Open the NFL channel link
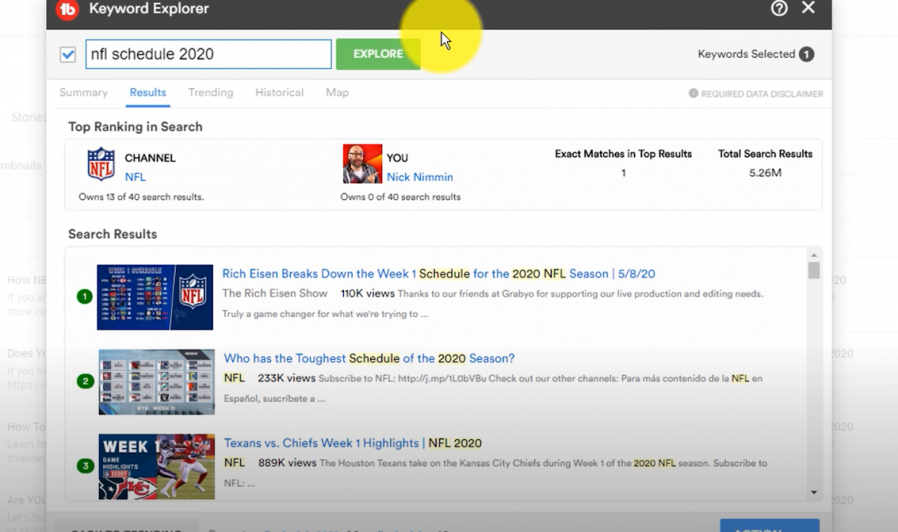This screenshot has width=898, height=532. pyautogui.click(x=135, y=177)
